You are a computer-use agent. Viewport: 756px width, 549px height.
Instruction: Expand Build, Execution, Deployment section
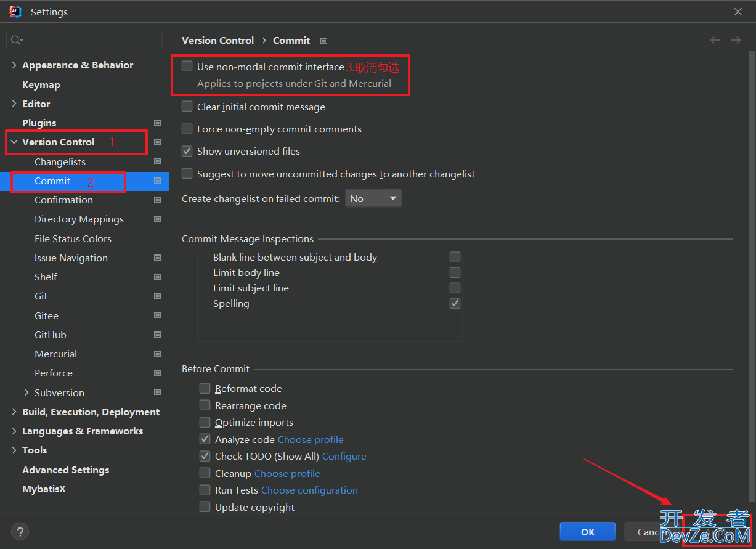coord(14,412)
